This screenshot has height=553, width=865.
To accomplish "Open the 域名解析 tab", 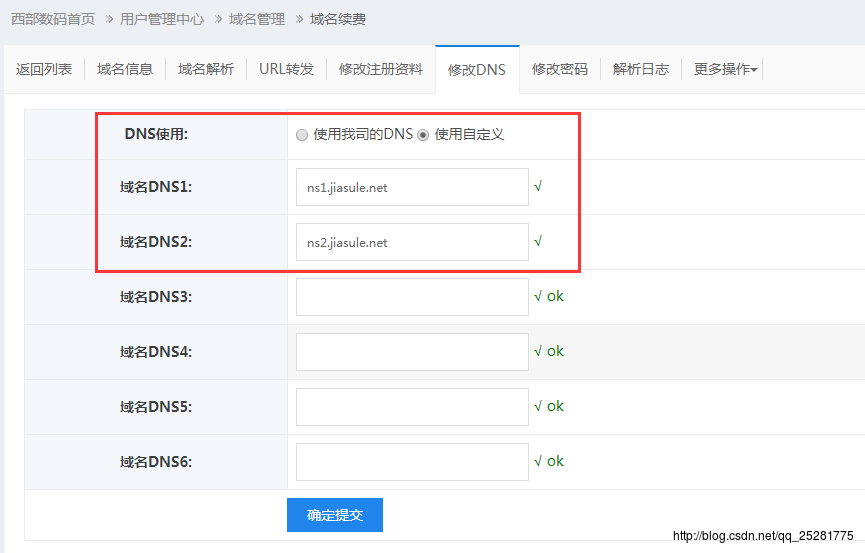I will pyautogui.click(x=206, y=69).
